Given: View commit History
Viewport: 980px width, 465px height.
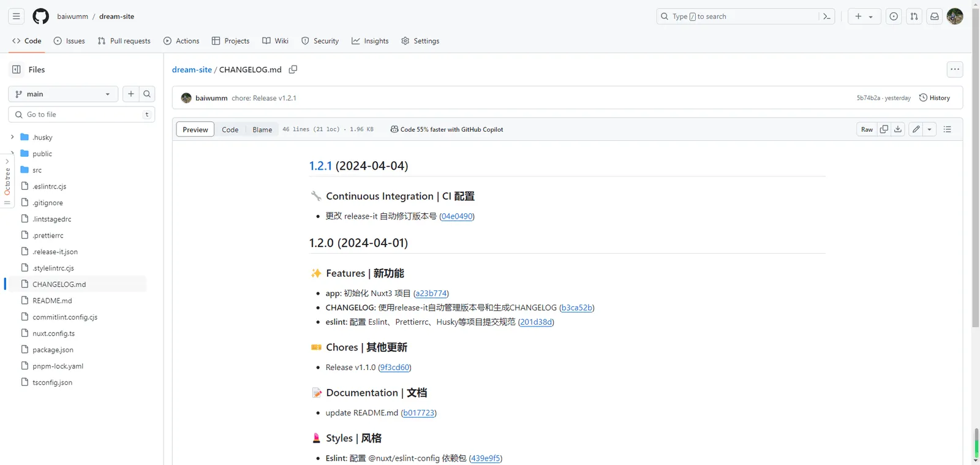Looking at the screenshot, I should coord(935,98).
